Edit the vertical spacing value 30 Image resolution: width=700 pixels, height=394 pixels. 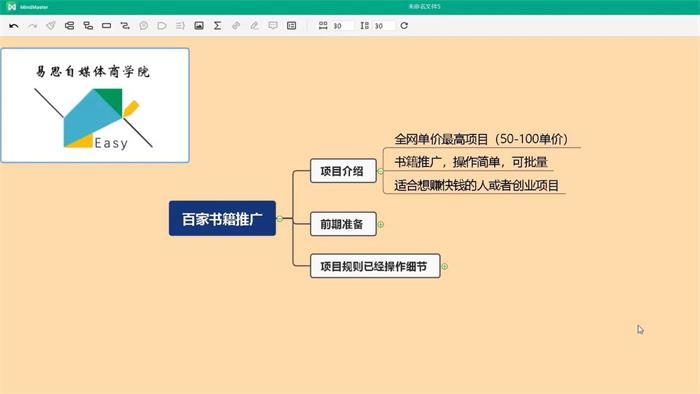[384, 26]
